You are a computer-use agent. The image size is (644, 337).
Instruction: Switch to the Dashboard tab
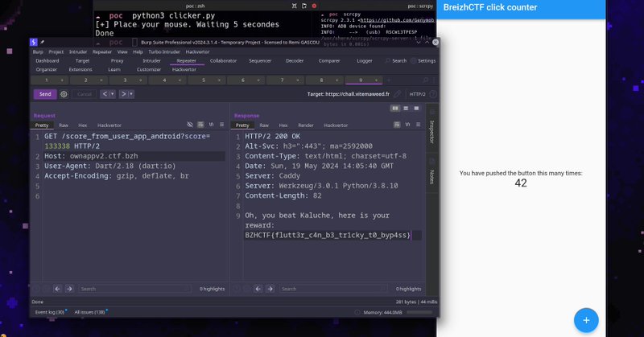point(47,61)
